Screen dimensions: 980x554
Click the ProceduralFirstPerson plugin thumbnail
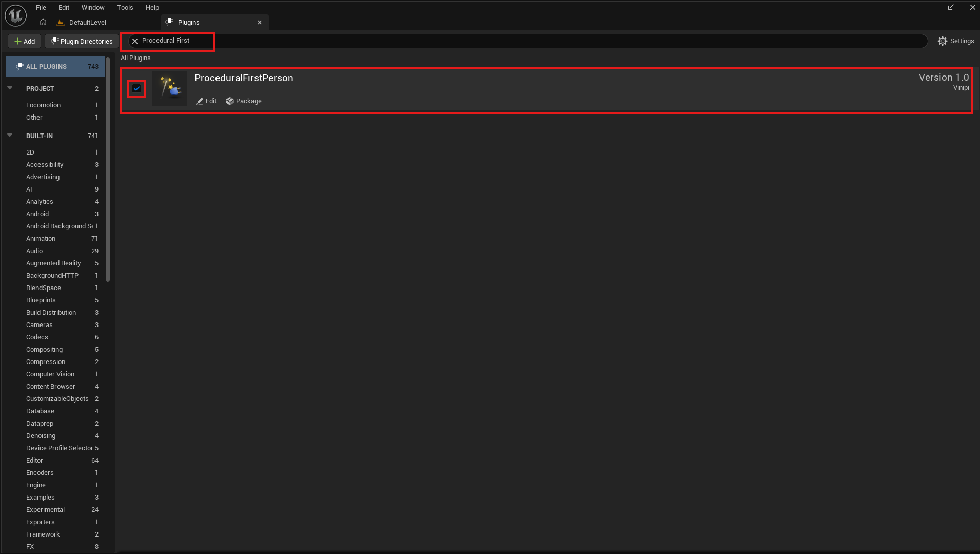[170, 88]
